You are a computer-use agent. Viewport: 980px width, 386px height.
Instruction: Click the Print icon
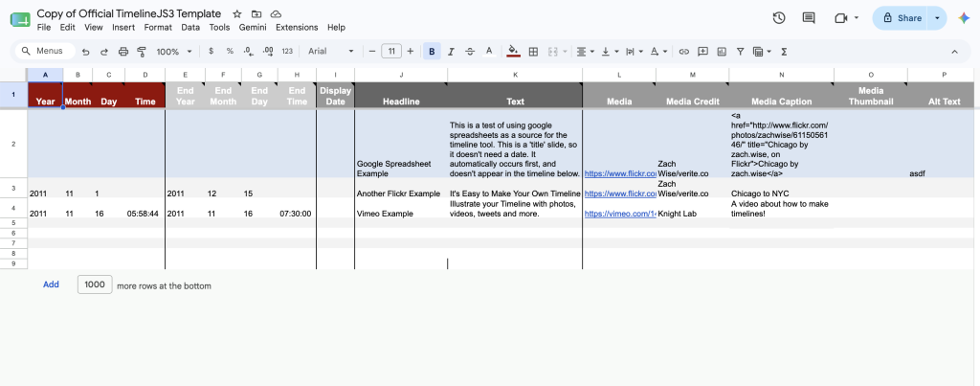[123, 52]
